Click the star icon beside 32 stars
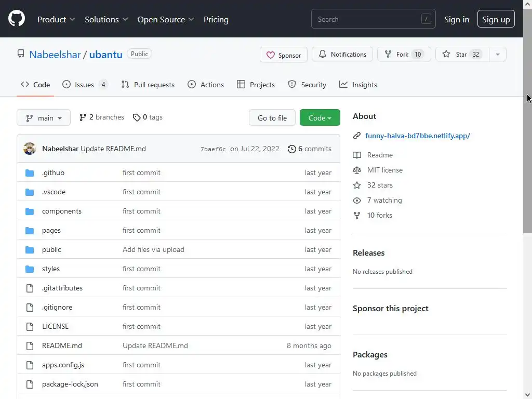 click(357, 185)
